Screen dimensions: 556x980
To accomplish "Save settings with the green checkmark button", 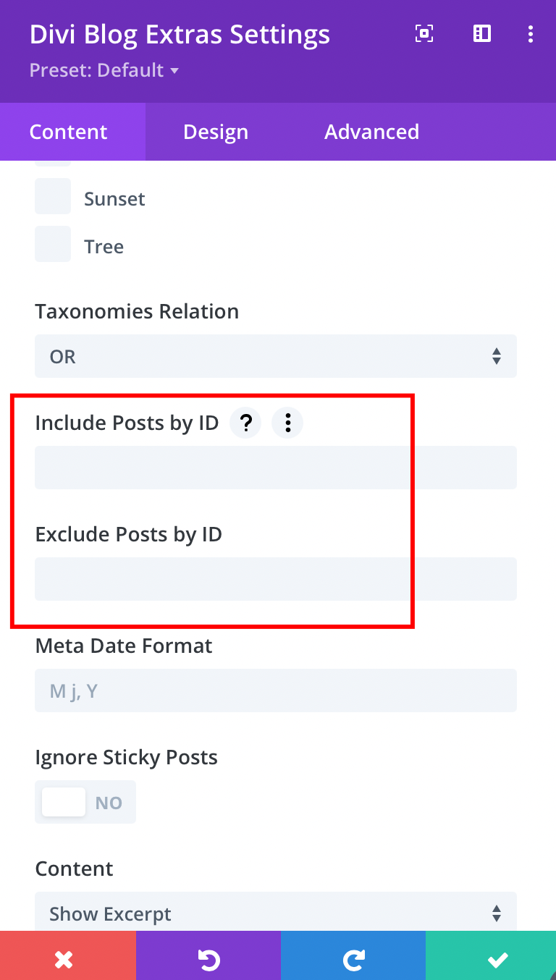I will click(x=497, y=957).
